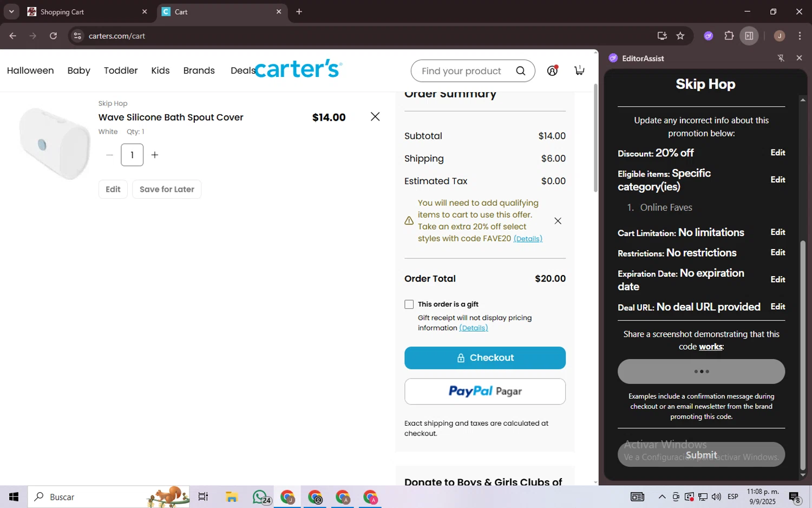Click the Buscar taskbar search box
The image size is (812, 508).
click(108, 497)
